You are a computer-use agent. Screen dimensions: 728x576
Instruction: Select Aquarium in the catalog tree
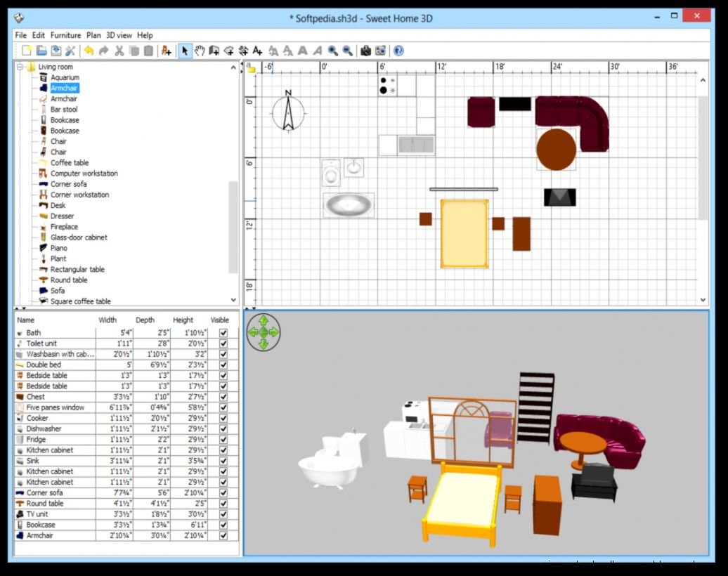tap(65, 77)
